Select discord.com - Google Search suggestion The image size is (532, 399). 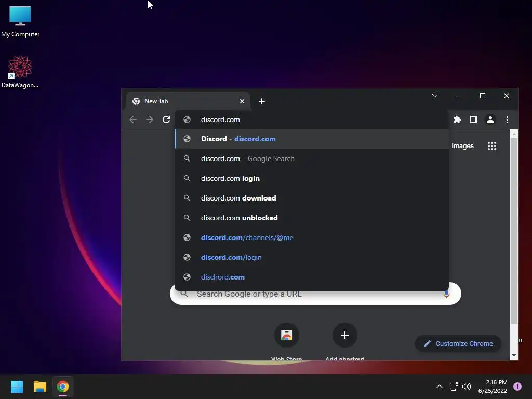[x=312, y=158]
